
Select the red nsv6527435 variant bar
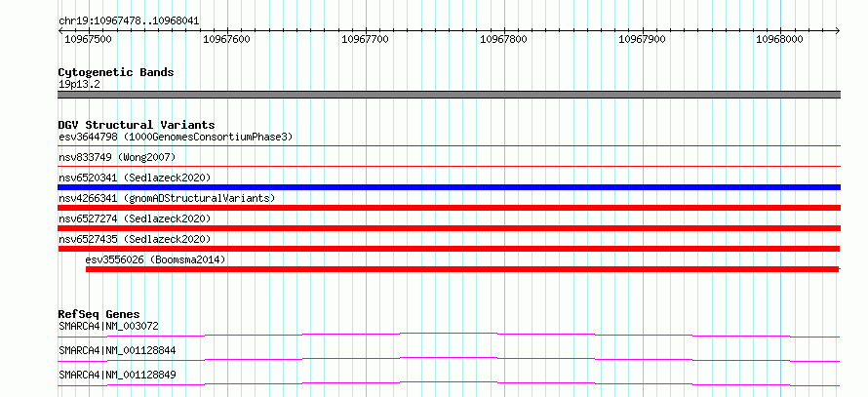[x=449, y=249]
